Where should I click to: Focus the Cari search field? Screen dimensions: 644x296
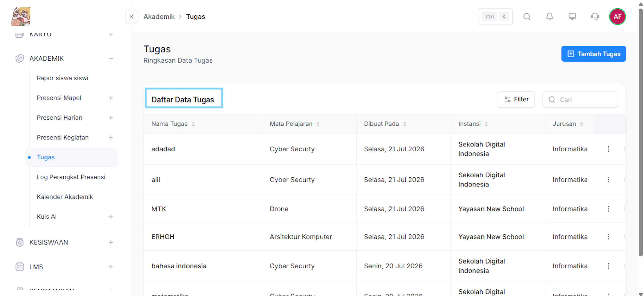click(x=580, y=99)
